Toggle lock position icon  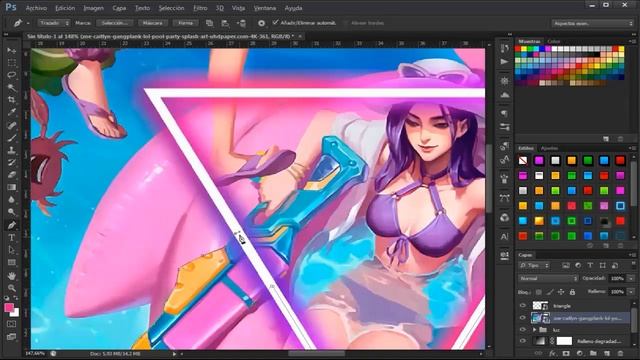[561, 292]
